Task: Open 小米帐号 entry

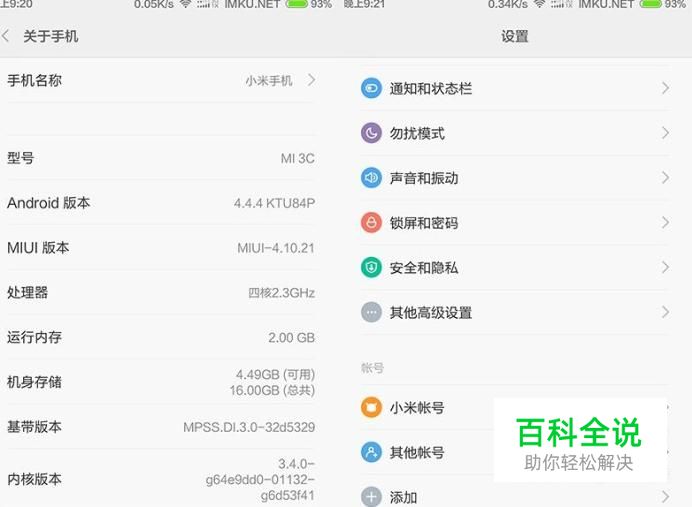Action: [515, 407]
